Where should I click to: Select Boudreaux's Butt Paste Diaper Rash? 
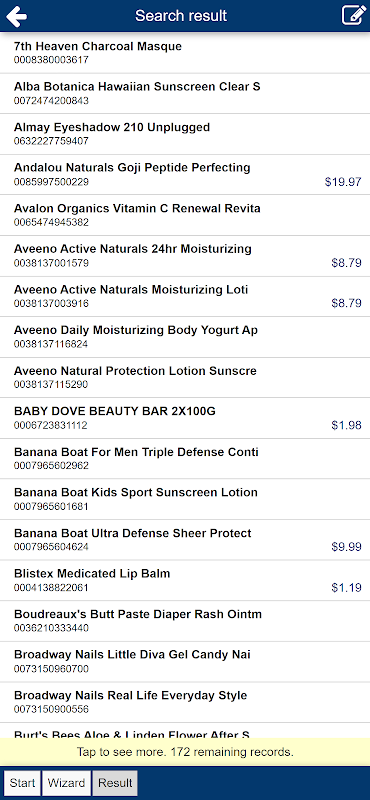pyautogui.click(x=185, y=620)
